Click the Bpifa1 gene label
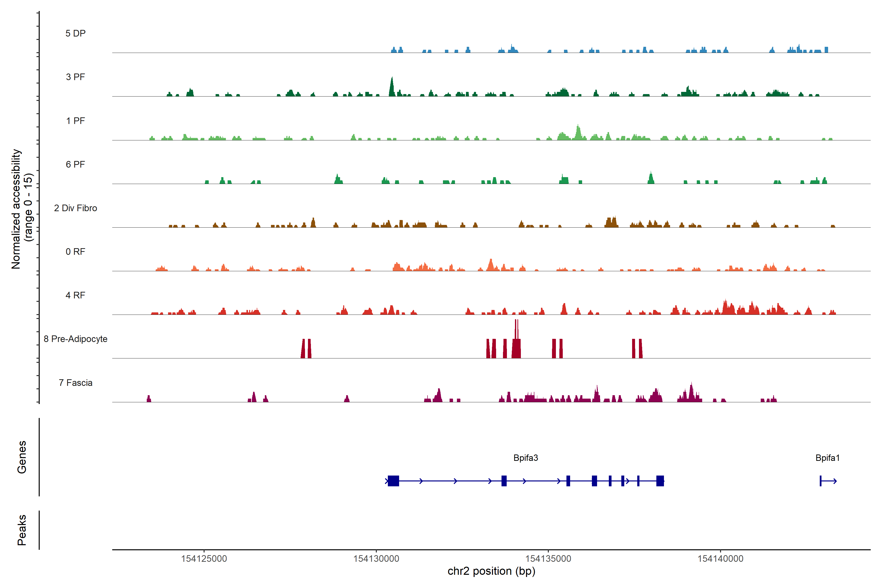The height and width of the screenshot is (588, 882). pos(827,458)
